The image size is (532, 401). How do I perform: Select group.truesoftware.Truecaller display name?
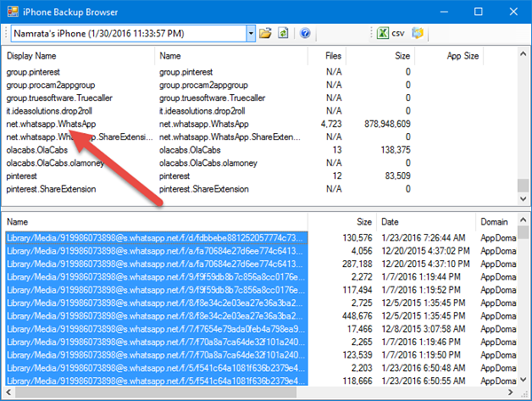(59, 98)
